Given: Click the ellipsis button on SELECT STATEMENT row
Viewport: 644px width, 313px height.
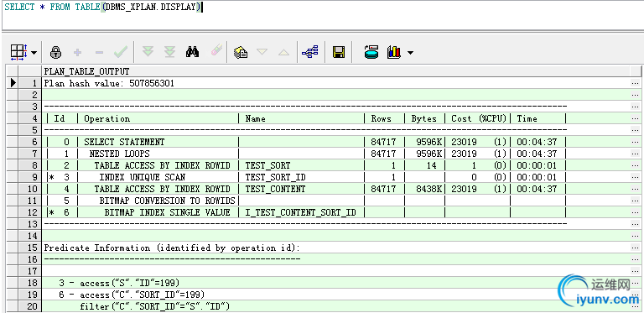Looking at the screenshot, I should pos(635,142).
